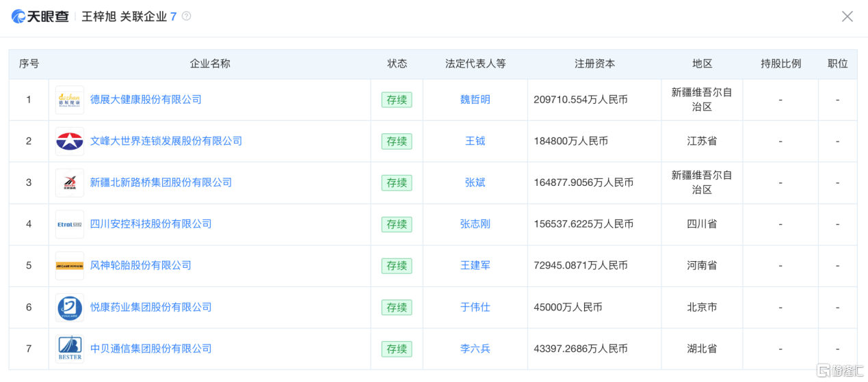Open 四川安控科技股份有限公司 link

pos(150,224)
